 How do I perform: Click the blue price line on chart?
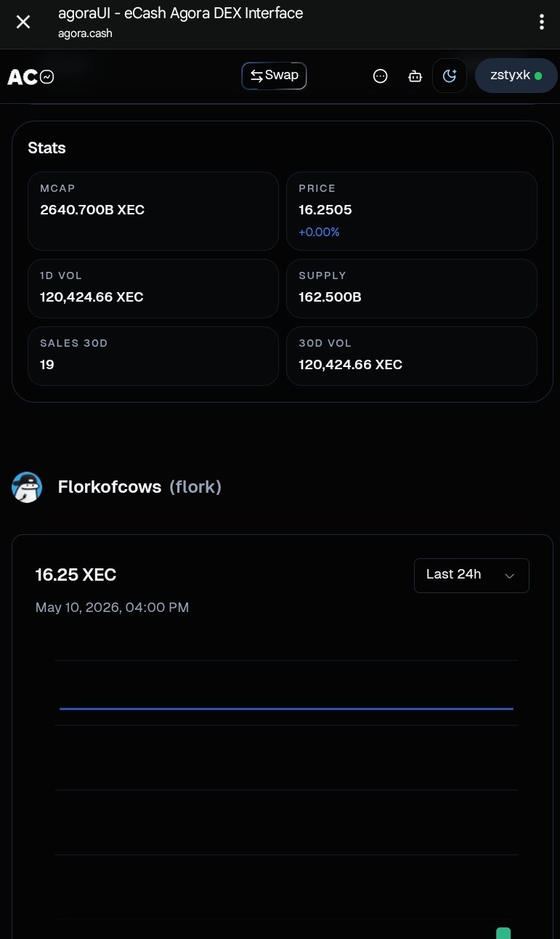pyautogui.click(x=286, y=708)
